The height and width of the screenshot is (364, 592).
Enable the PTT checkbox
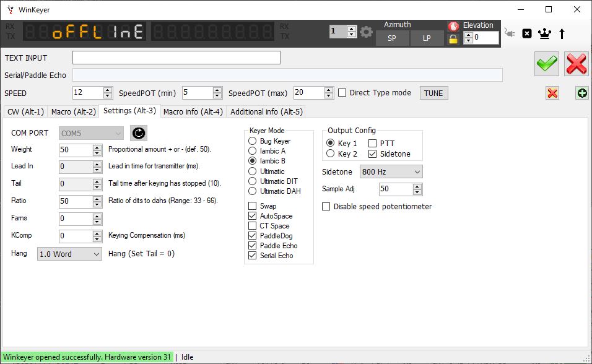click(372, 143)
